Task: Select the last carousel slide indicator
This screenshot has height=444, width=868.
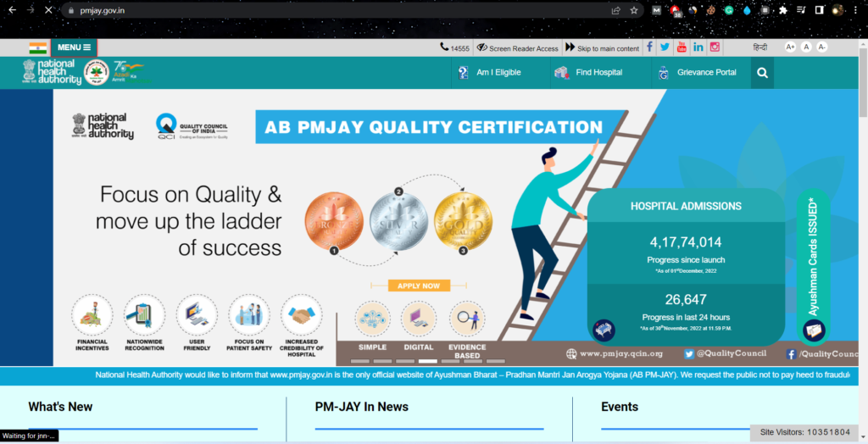Action: click(x=495, y=362)
